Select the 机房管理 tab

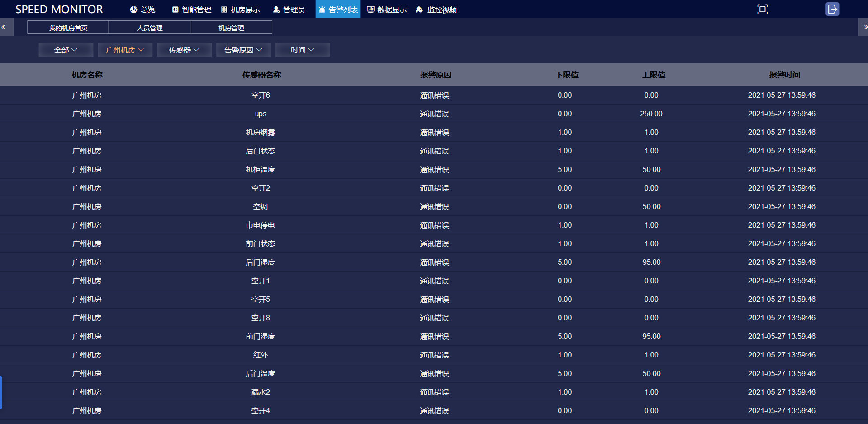[231, 28]
